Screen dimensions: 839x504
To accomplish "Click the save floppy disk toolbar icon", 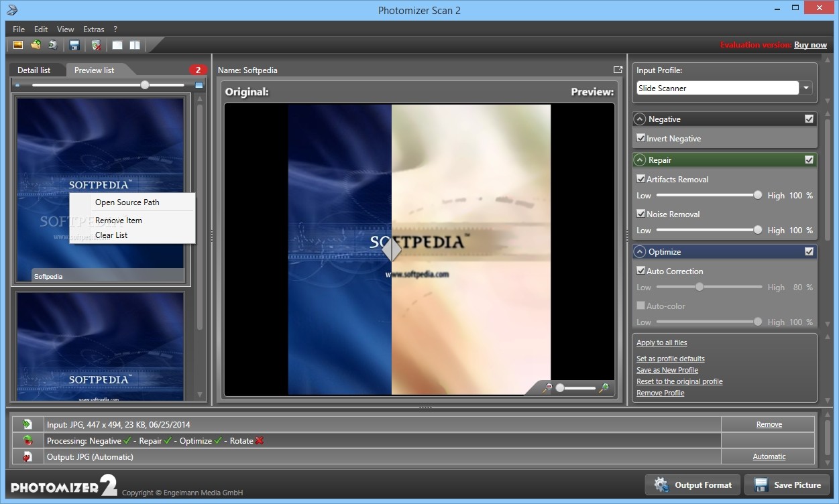I will click(74, 46).
